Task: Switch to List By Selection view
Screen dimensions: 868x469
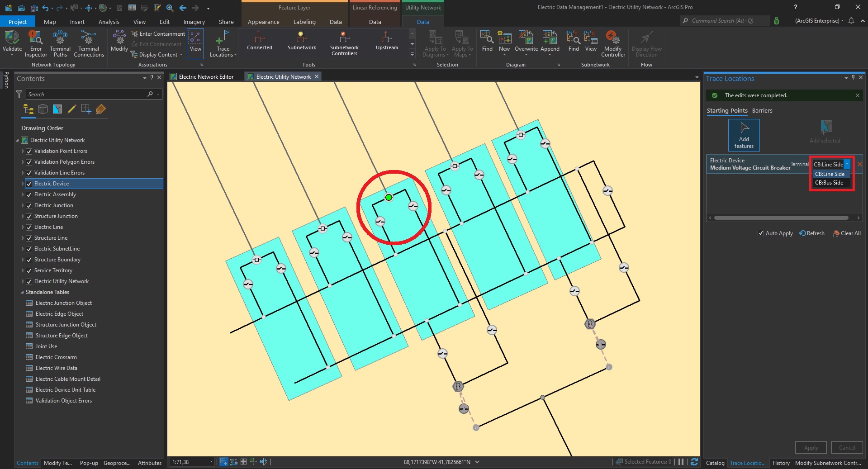Action: pos(57,109)
